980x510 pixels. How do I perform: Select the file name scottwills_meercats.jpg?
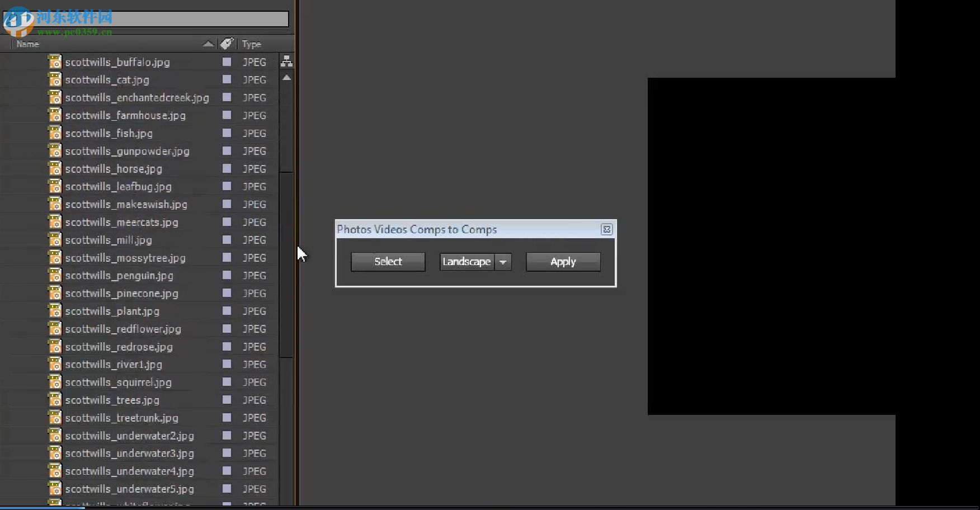click(x=122, y=223)
